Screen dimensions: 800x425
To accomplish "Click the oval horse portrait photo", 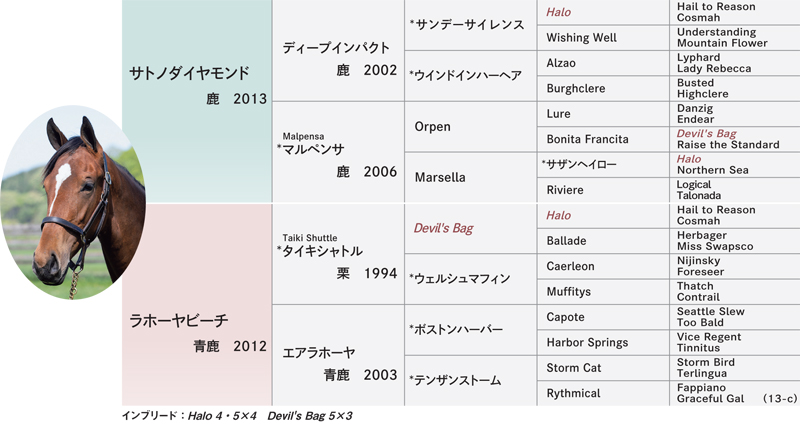I will pos(73,203).
